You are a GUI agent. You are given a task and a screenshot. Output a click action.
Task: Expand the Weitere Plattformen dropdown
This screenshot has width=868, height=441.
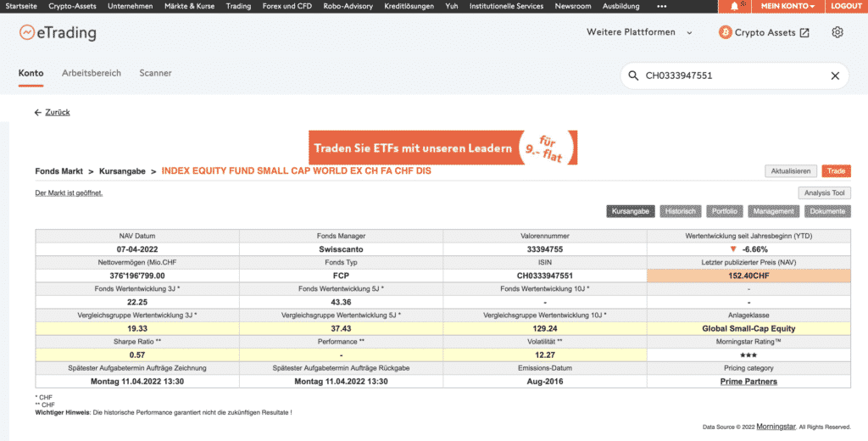pyautogui.click(x=639, y=32)
